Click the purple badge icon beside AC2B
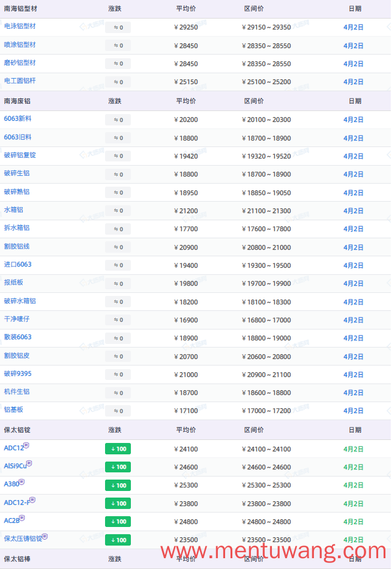392x569 pixels. (22, 518)
